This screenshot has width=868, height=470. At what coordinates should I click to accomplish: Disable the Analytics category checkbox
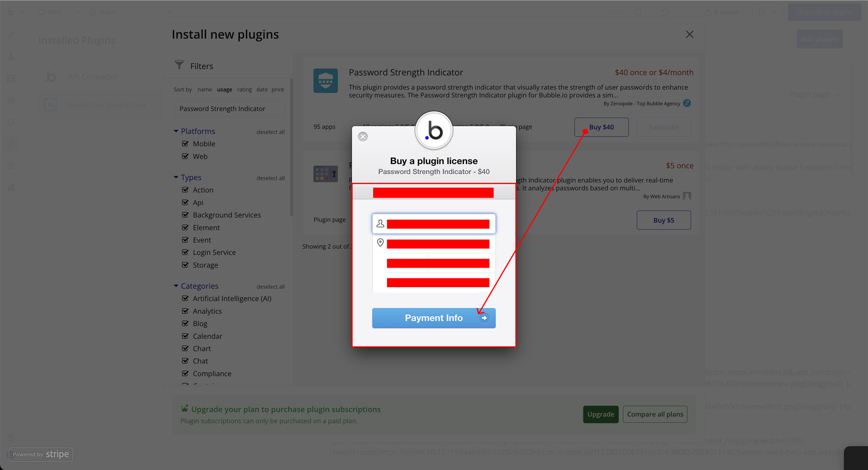click(x=185, y=311)
